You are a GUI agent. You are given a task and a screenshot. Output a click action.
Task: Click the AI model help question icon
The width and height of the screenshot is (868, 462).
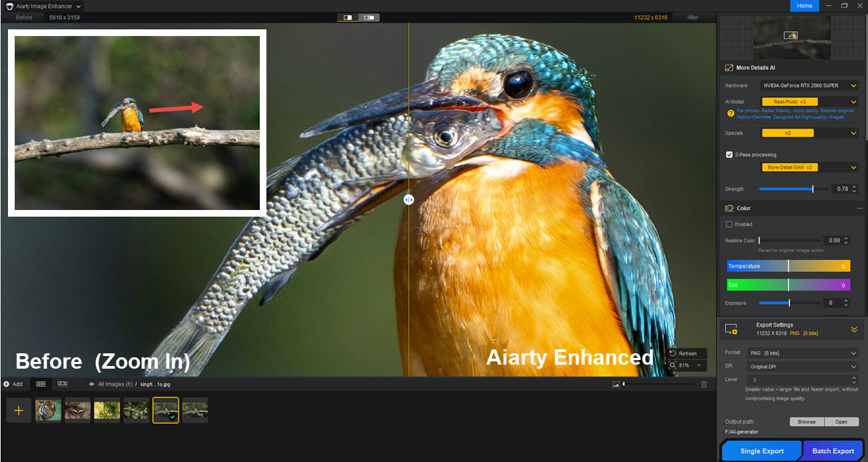point(731,113)
